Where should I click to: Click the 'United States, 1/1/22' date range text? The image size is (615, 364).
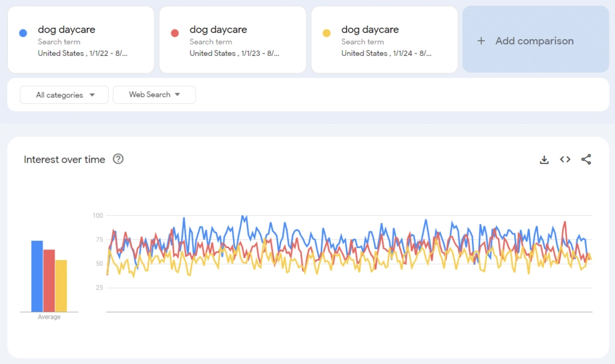[82, 53]
